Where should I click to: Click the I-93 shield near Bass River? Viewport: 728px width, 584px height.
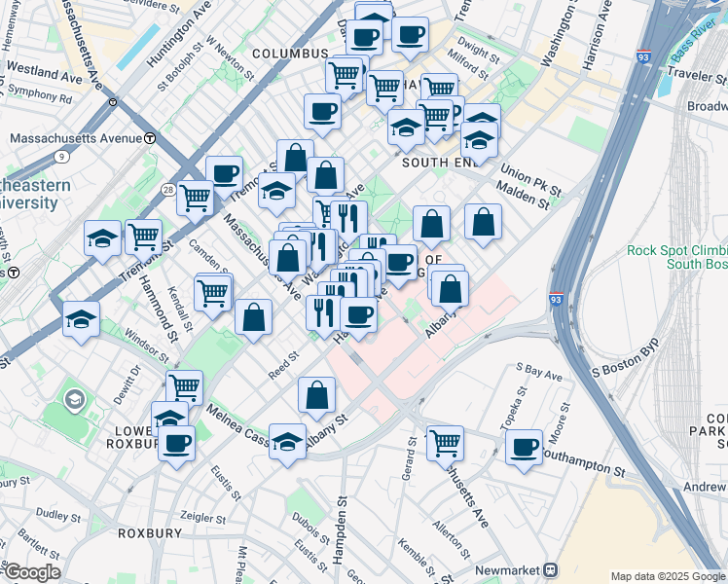pos(643,57)
